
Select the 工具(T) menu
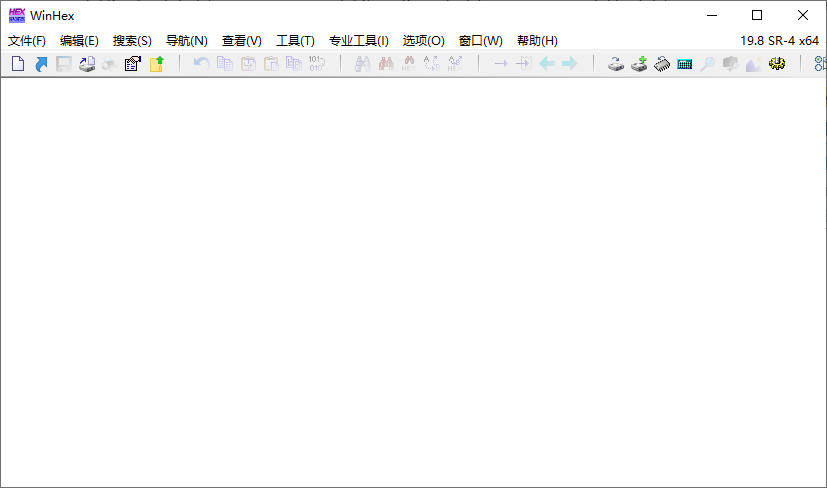click(x=295, y=41)
